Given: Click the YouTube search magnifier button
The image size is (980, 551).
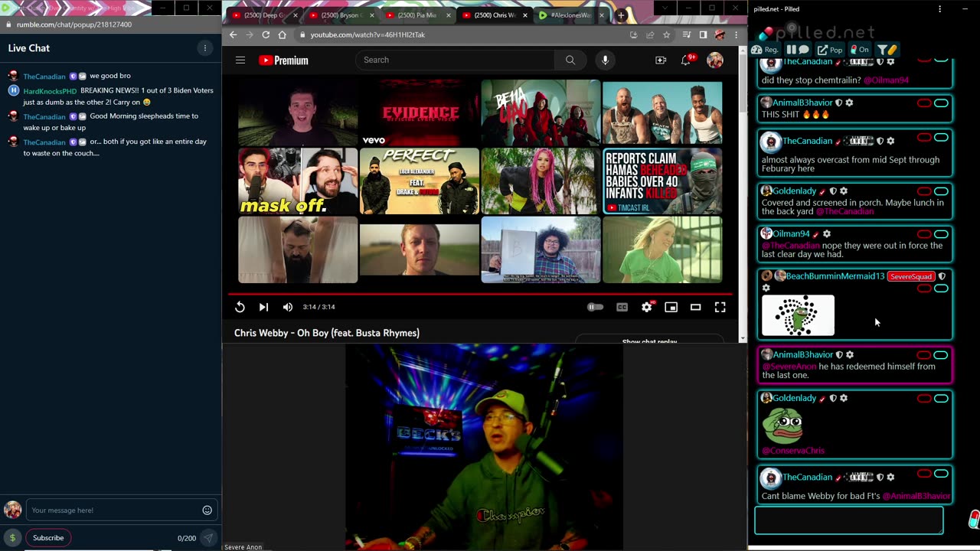Looking at the screenshot, I should (x=570, y=60).
